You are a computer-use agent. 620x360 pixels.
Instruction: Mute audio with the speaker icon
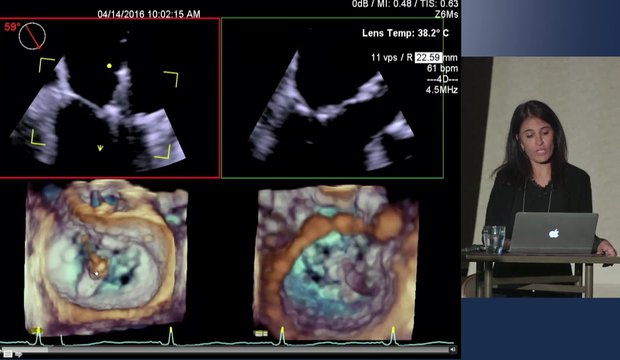pyautogui.click(x=452, y=349)
